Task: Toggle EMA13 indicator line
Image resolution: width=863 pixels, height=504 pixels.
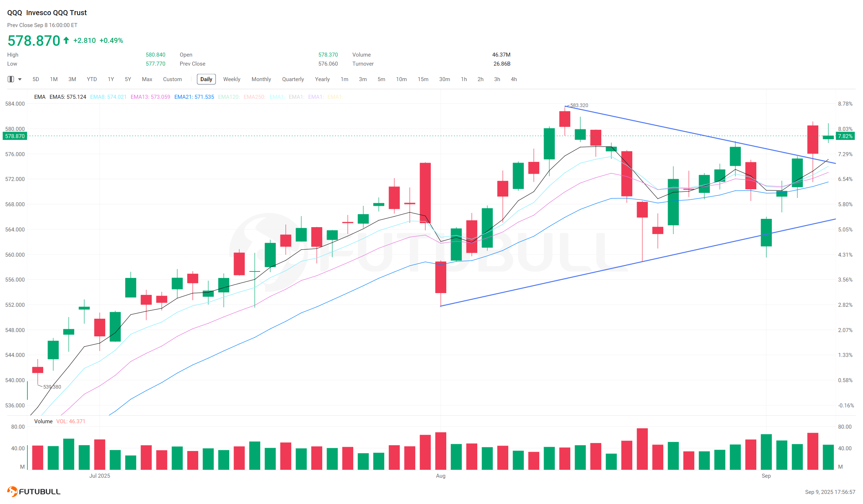Action: point(150,97)
